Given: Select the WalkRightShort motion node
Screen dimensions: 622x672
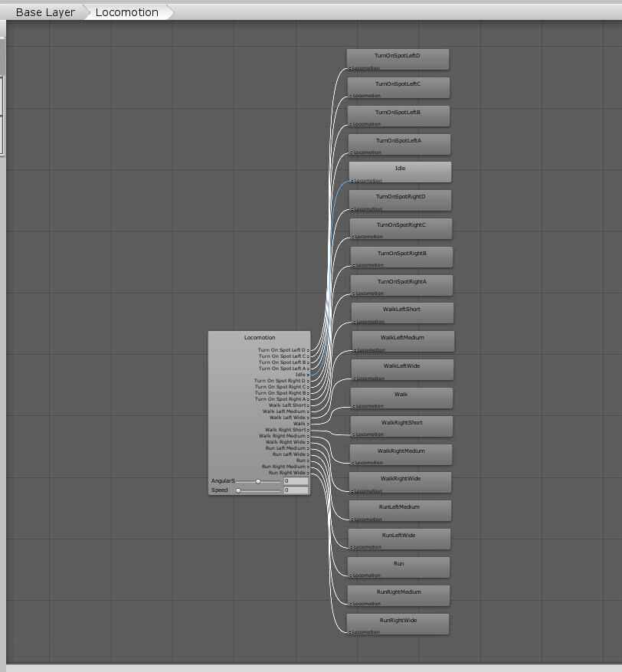Looking at the screenshot, I should [401, 427].
